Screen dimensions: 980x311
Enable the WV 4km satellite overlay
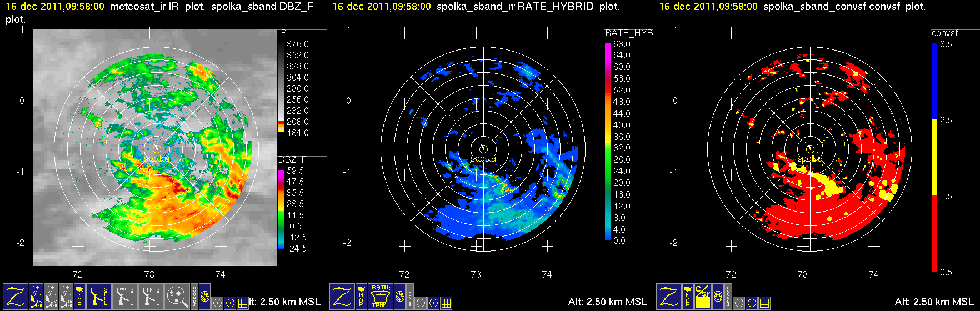(51, 297)
